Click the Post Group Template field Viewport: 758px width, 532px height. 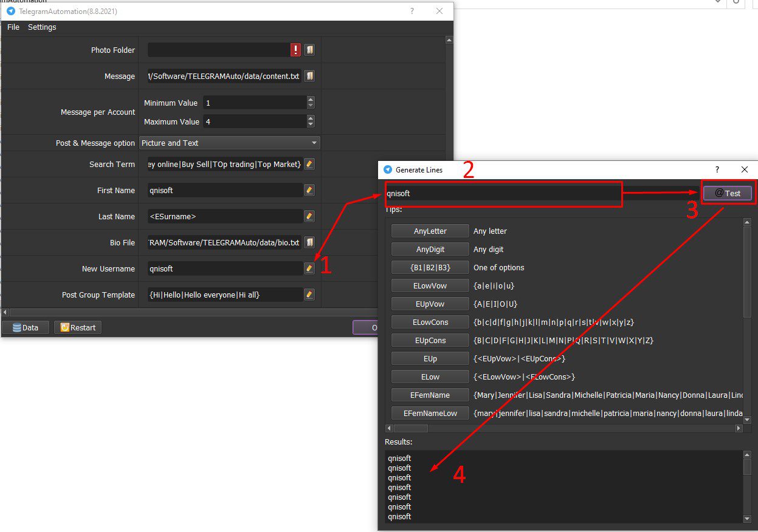225,295
